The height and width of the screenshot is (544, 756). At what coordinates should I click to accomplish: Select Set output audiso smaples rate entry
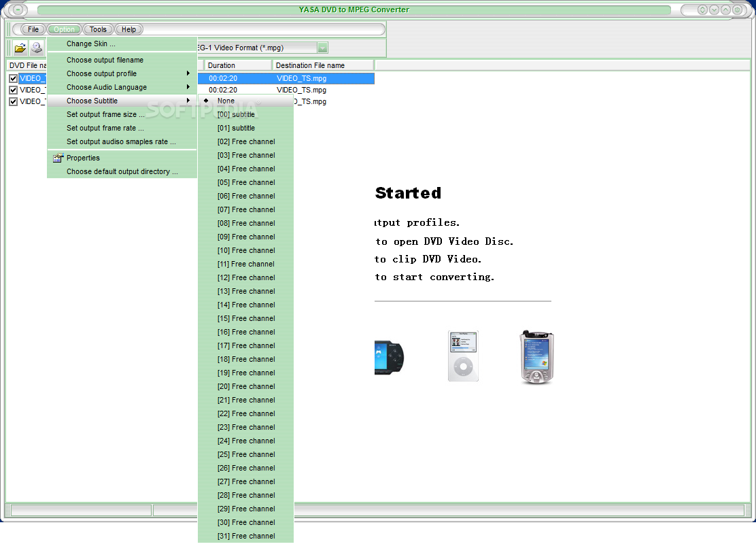122,141
